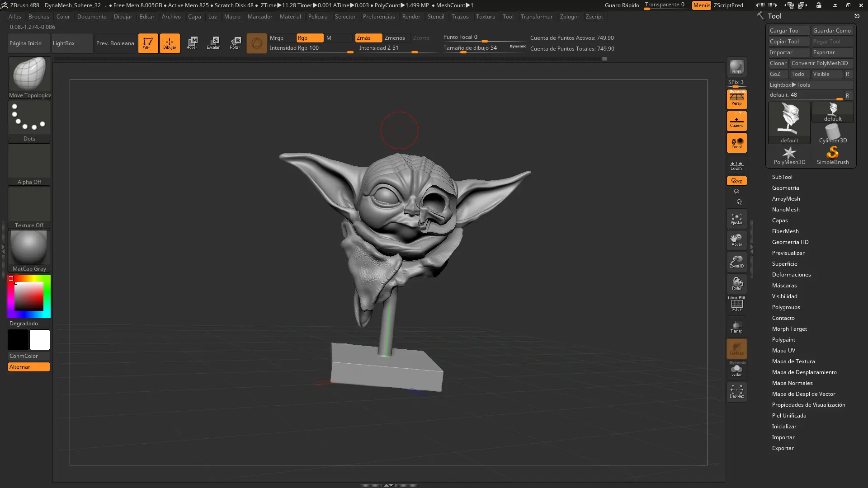Toggle Zmás sculpt mode
This screenshot has height=488, width=868.
(368, 38)
